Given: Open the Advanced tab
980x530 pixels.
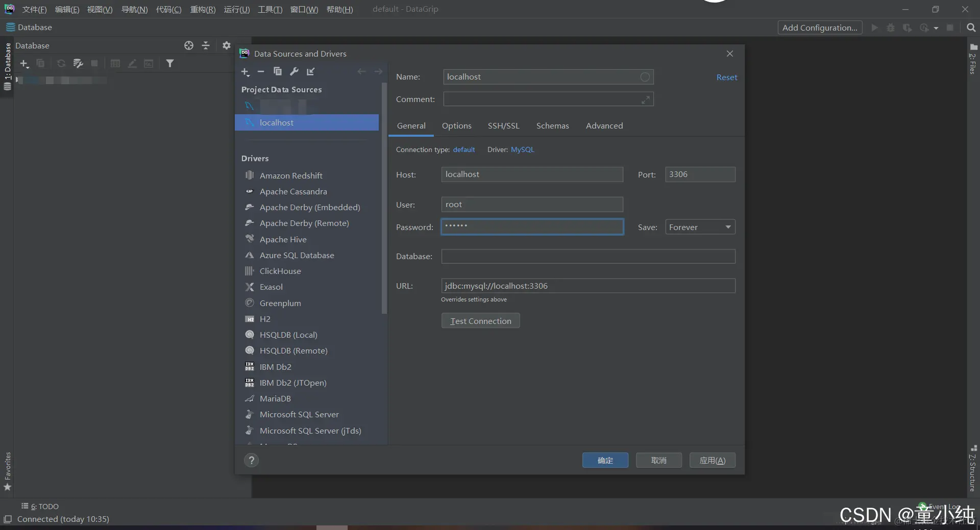Looking at the screenshot, I should 604,126.
